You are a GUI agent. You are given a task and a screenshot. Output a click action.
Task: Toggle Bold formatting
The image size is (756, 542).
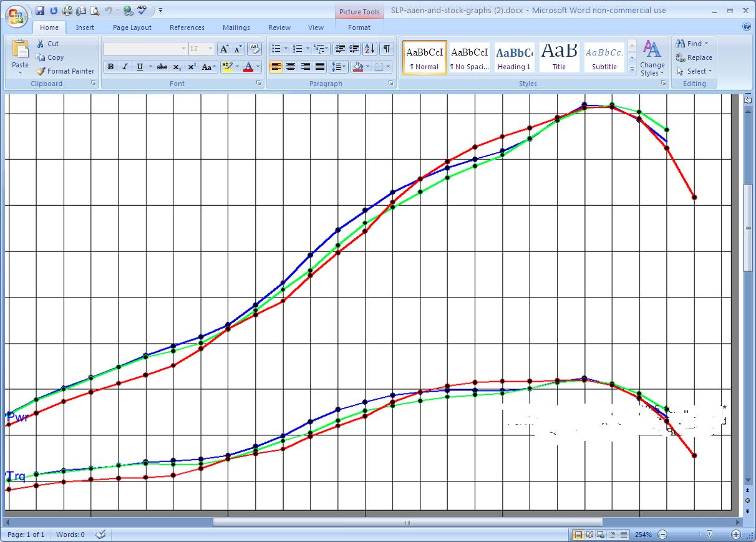(110, 67)
